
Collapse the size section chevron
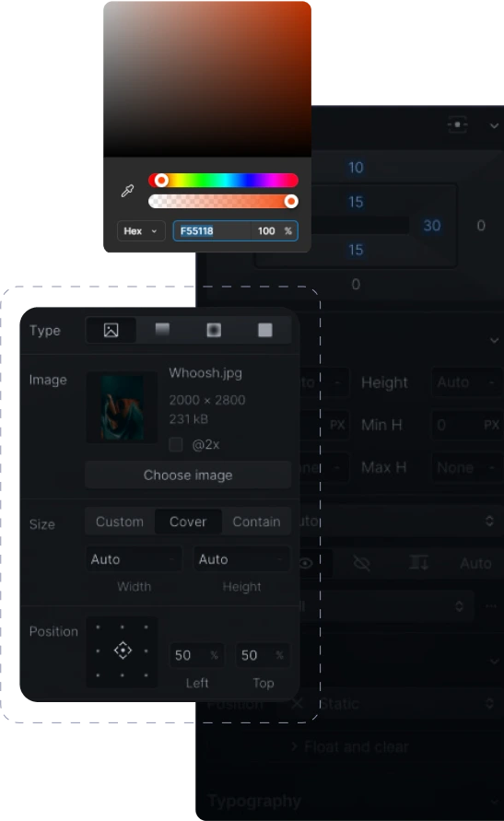[494, 340]
